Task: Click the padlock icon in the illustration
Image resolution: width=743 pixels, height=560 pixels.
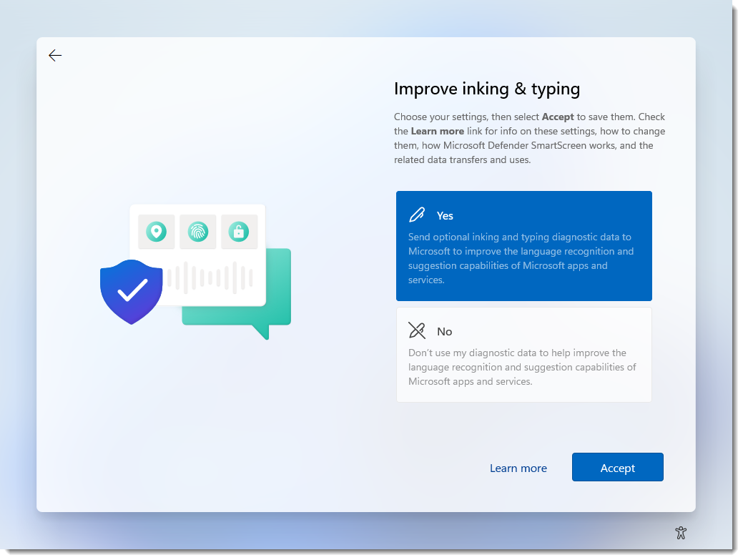Action: tap(240, 232)
